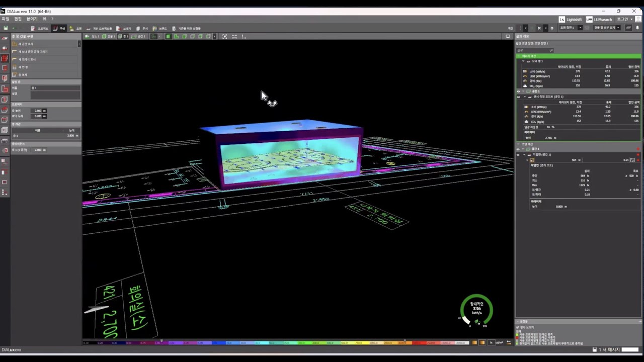644x362 pixels.
Task: Toggle eye visibility for 센서 측정 포인트 row
Action: [x=518, y=97]
